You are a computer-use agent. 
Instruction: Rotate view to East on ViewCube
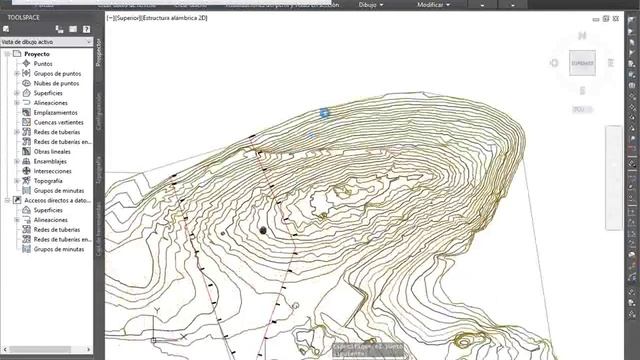(611, 63)
